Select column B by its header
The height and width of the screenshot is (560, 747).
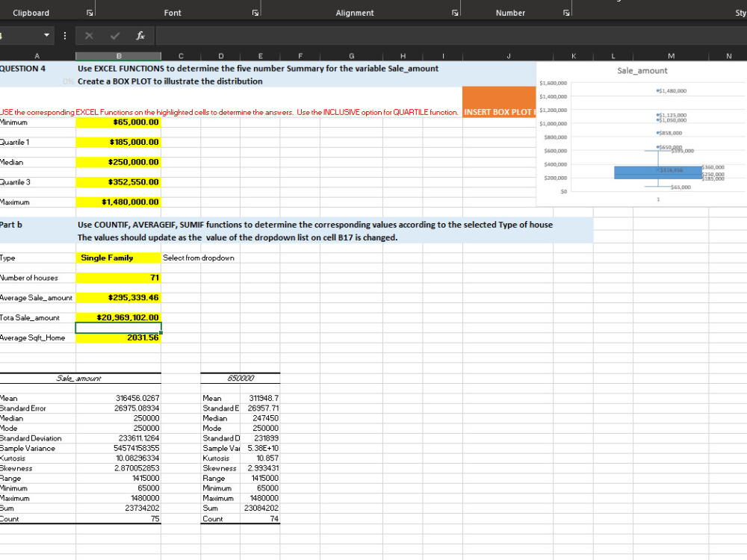(x=118, y=55)
